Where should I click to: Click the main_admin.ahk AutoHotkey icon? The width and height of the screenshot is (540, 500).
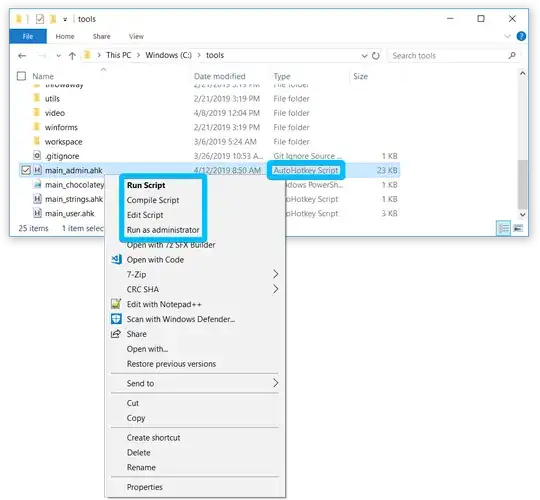(38, 170)
